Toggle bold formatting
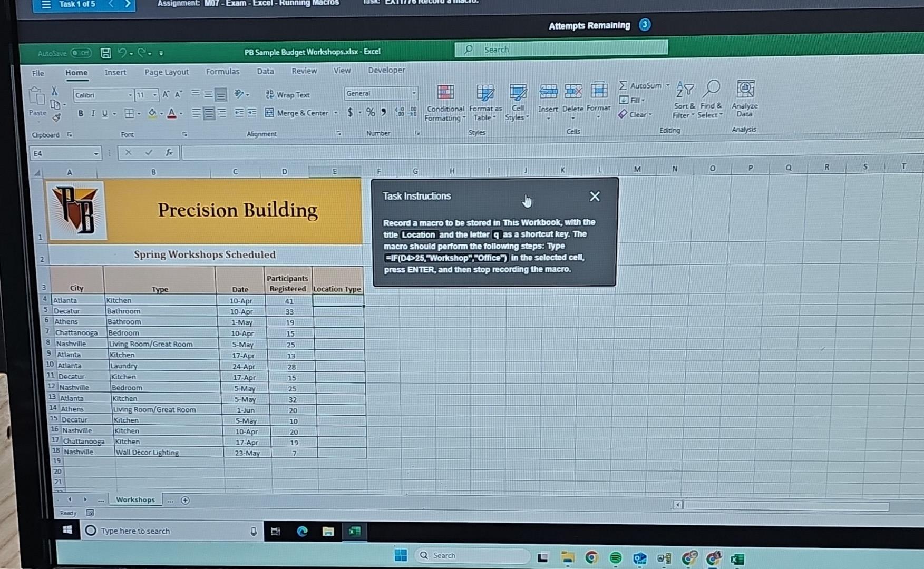This screenshot has height=569, width=924. coord(80,113)
